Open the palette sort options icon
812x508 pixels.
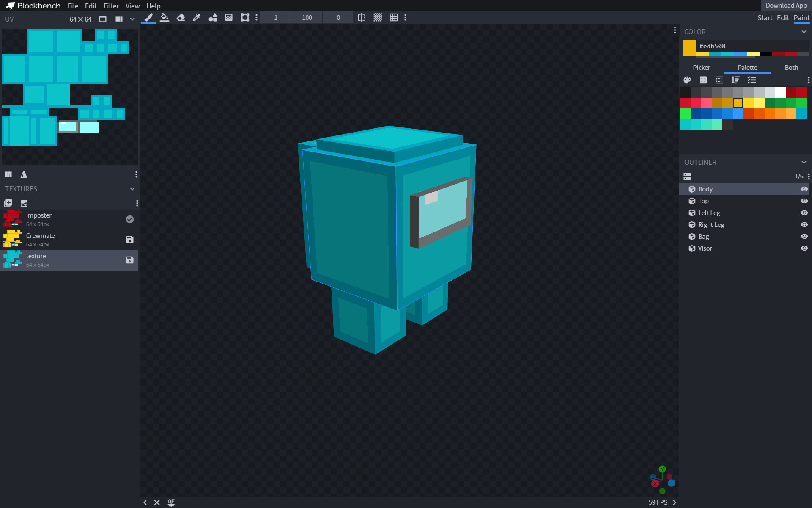(735, 80)
